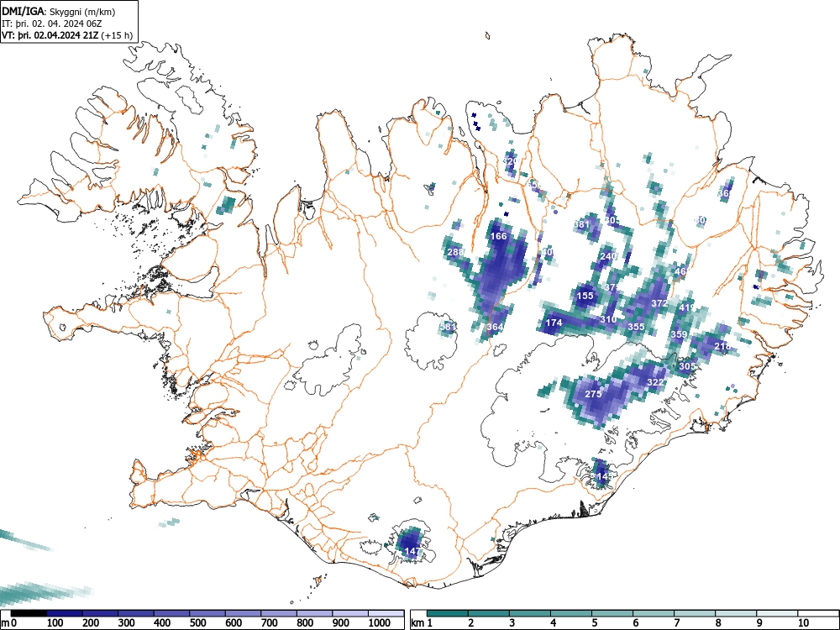
Task: Click the '10' label on the kilometre scale
Action: point(803,623)
